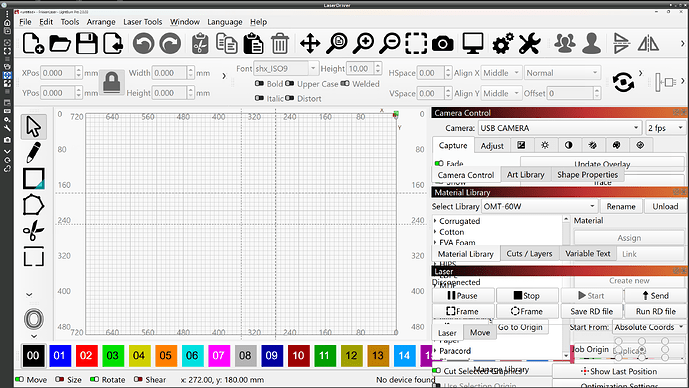Switch to the Move tab
689x388 pixels.
(x=480, y=333)
